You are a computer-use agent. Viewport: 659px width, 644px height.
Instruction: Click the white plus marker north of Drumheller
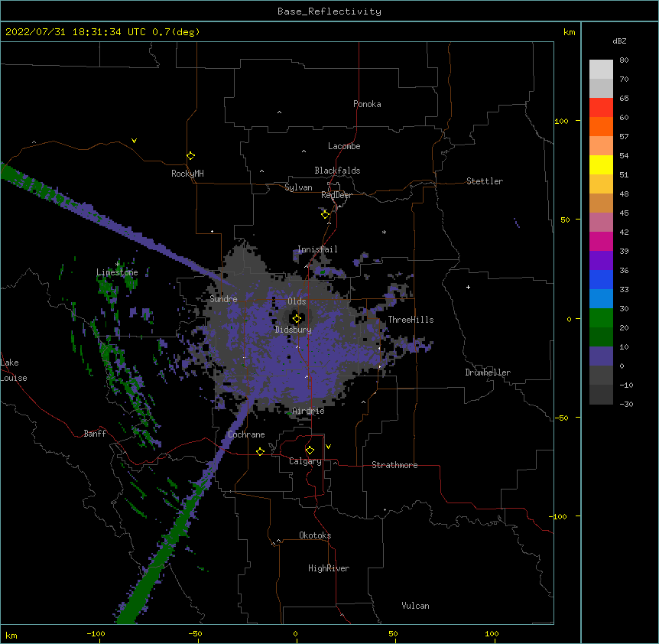point(468,287)
